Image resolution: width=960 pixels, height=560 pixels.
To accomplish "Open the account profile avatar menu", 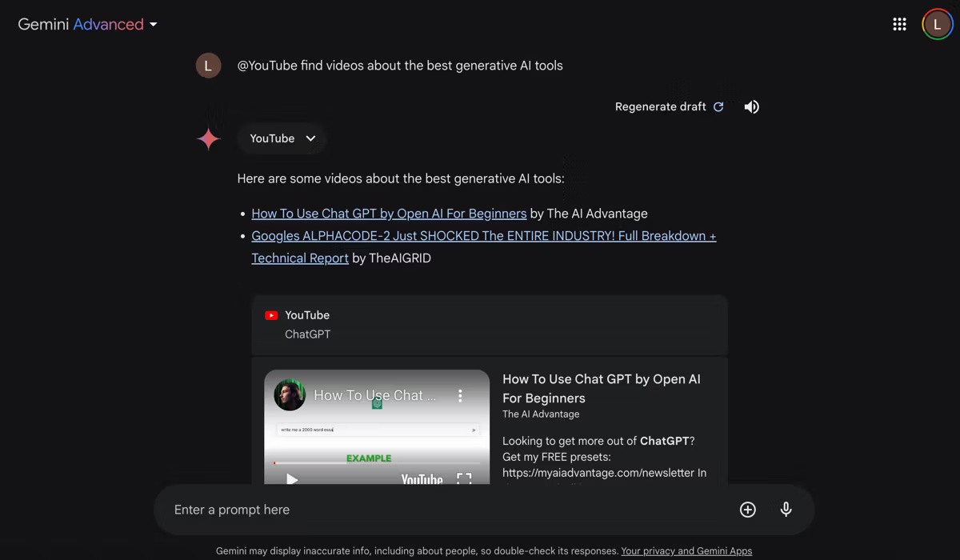I will pyautogui.click(x=937, y=25).
